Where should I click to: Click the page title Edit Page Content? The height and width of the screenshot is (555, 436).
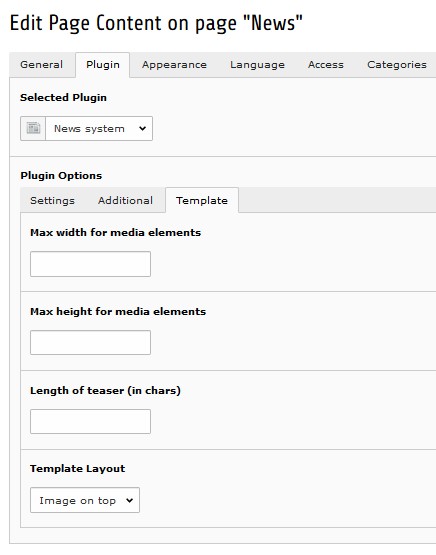coord(156,24)
